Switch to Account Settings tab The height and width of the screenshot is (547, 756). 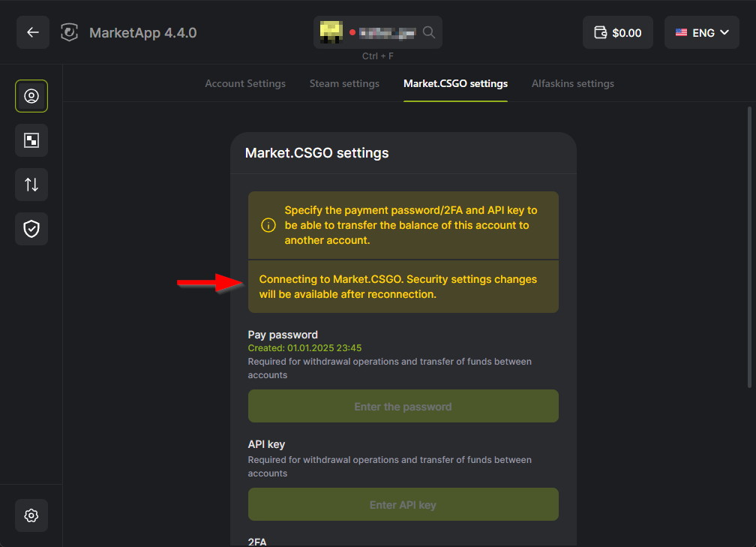(x=245, y=83)
